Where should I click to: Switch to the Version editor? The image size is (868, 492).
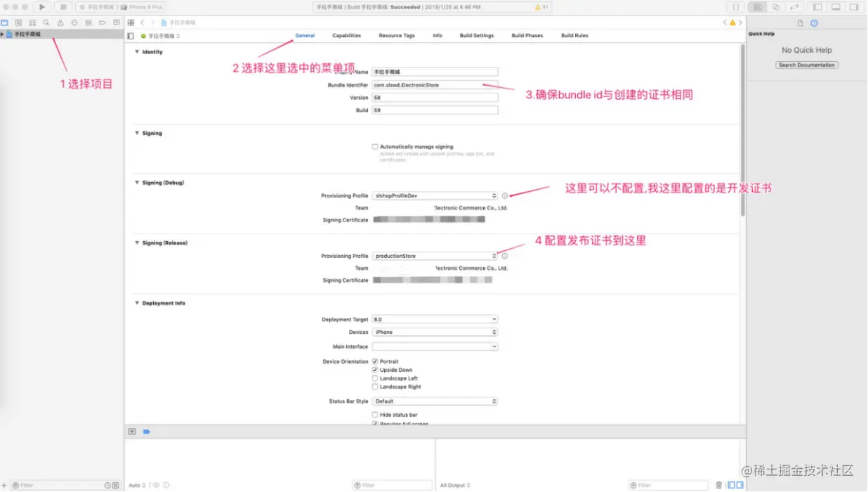[x=794, y=6]
